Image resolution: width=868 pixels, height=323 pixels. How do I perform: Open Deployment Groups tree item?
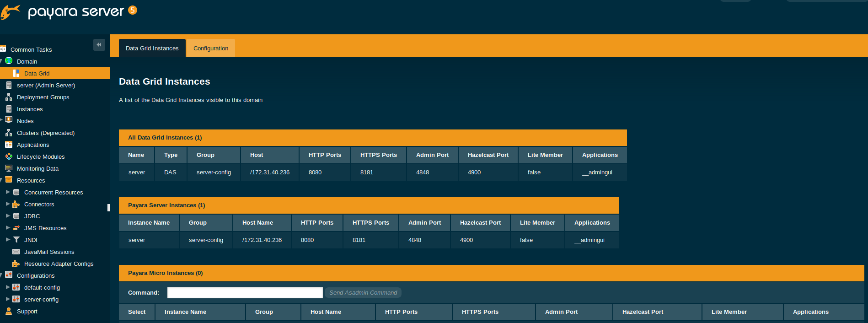coord(43,97)
